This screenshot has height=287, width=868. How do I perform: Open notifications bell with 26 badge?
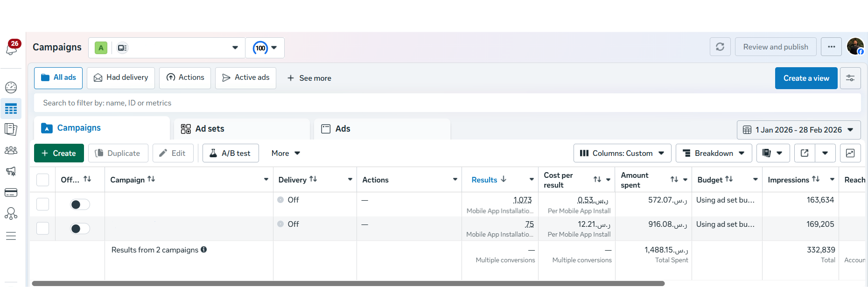click(12, 48)
